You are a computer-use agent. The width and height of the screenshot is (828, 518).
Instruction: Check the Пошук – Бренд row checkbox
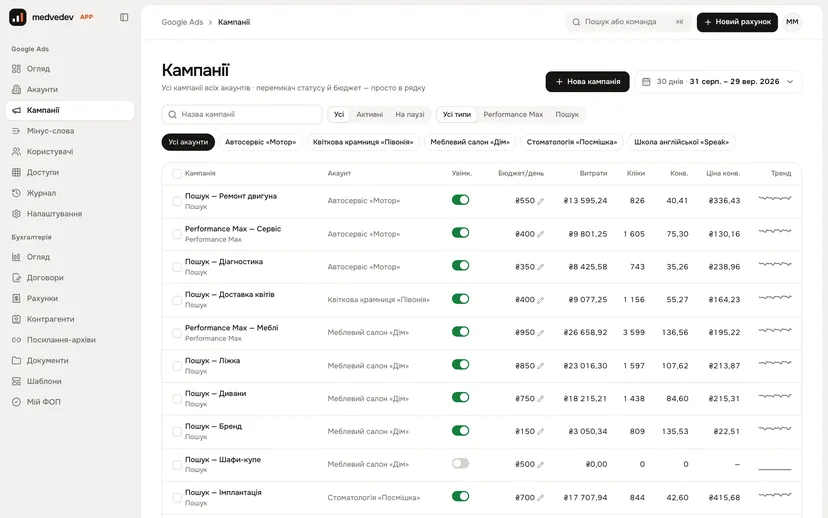tap(177, 432)
